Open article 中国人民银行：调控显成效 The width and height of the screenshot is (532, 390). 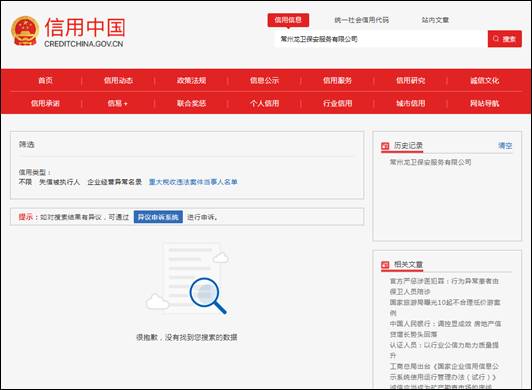pyautogui.click(x=445, y=329)
